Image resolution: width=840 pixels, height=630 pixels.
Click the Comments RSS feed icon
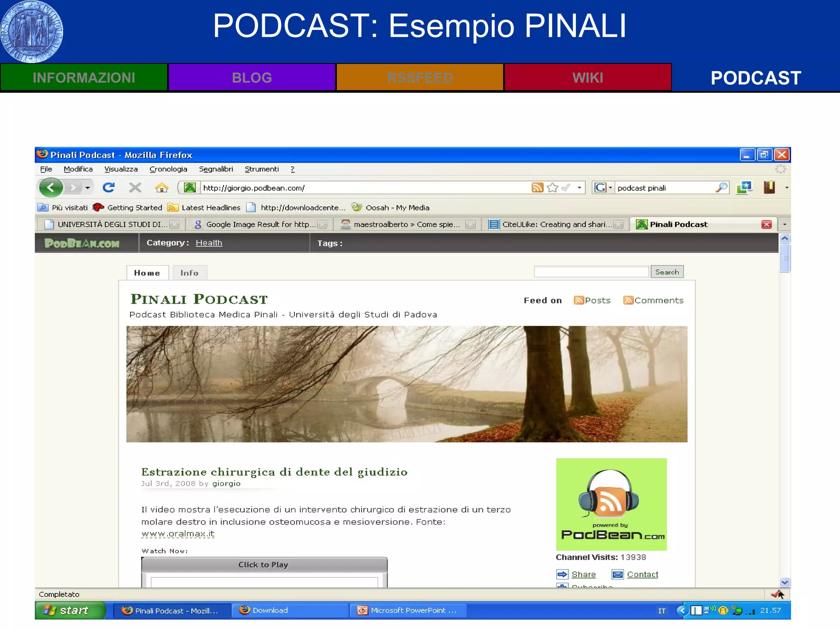[628, 300]
